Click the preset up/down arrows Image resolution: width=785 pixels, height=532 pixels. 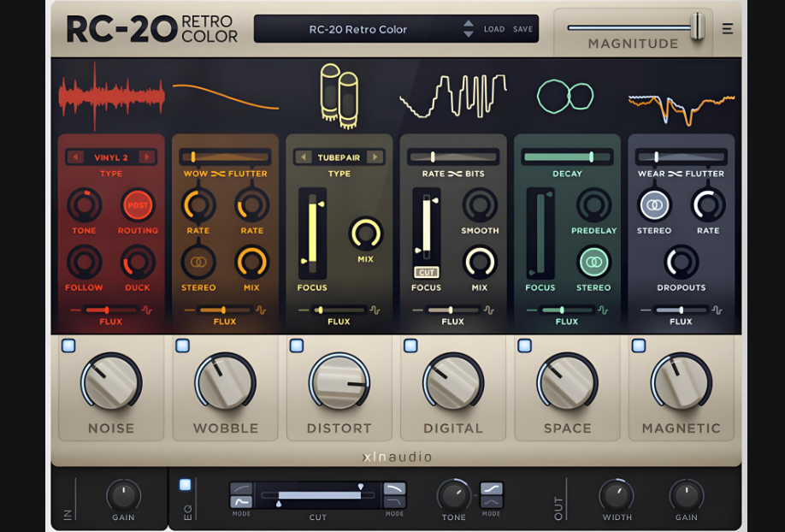468,29
